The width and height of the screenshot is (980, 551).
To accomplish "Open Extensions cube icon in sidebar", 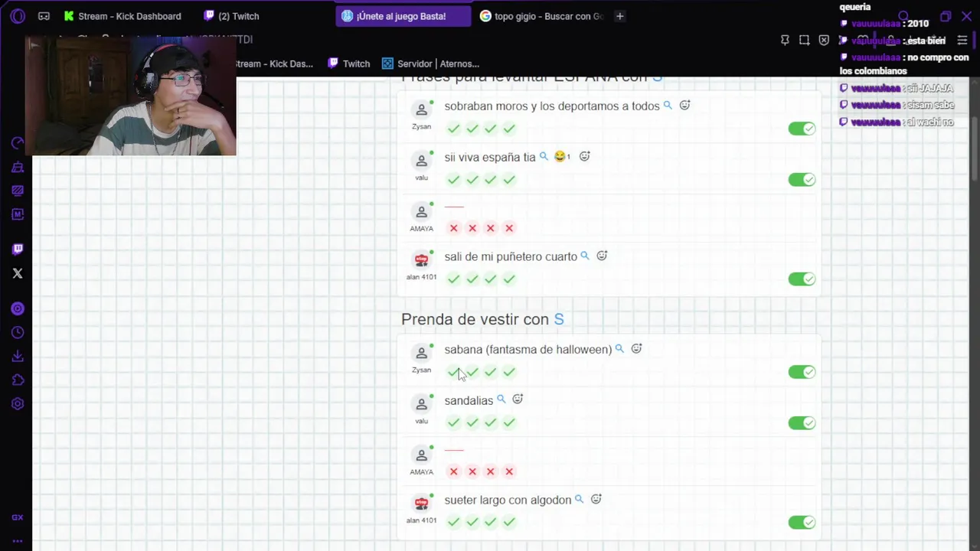I will coord(18,380).
